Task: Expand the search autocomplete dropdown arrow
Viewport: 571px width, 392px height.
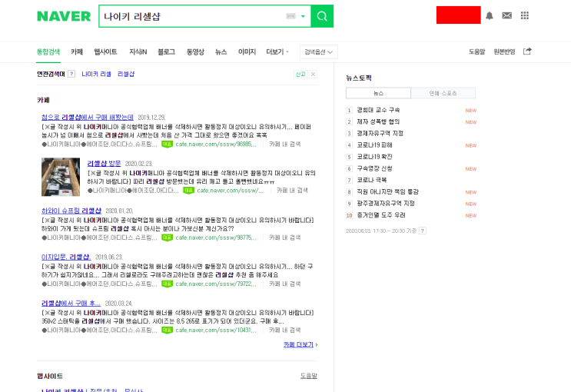Action: 303,16
